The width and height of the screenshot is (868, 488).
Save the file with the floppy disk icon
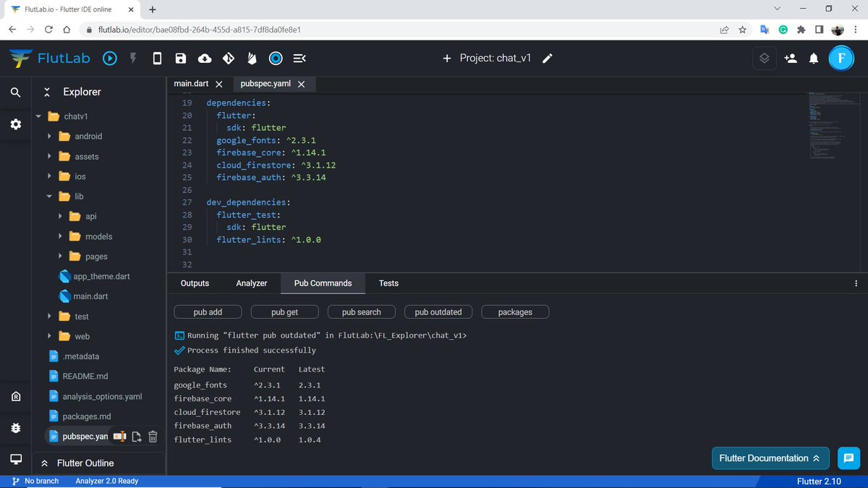[181, 59]
